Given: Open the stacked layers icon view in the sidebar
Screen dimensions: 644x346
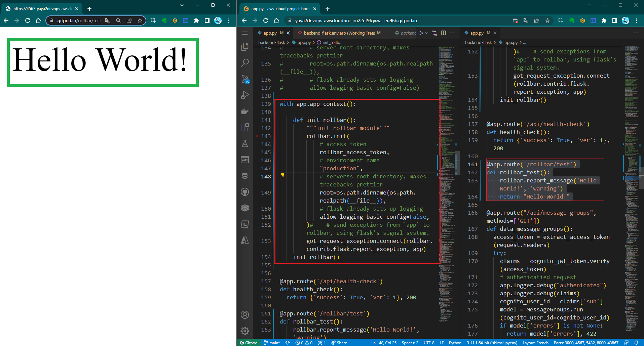Looking at the screenshot, I should 245,208.
